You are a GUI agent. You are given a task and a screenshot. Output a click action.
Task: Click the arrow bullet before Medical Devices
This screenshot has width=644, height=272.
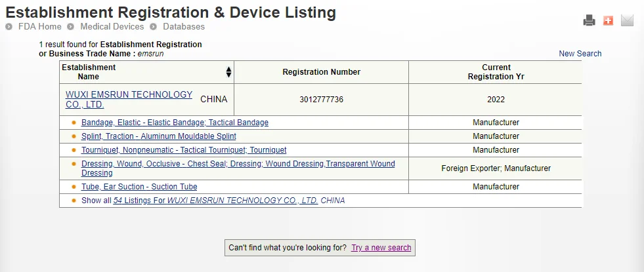[x=70, y=27]
